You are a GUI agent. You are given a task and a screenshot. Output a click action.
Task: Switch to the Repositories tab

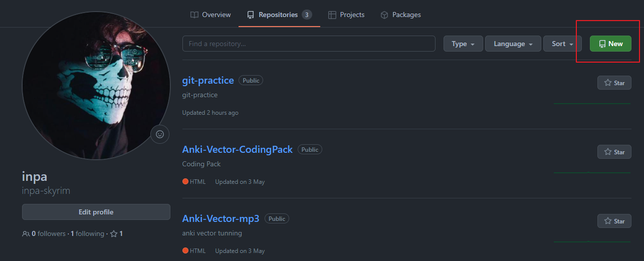click(x=279, y=15)
